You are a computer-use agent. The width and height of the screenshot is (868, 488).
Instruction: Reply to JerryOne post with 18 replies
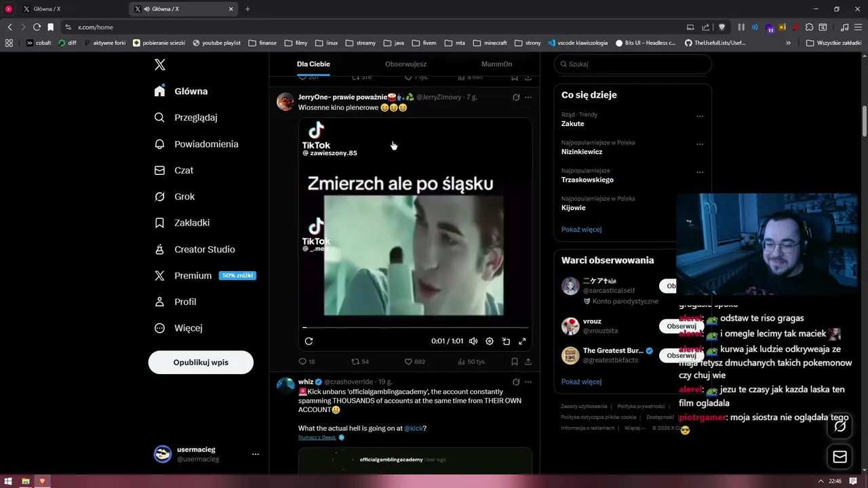tap(307, 361)
